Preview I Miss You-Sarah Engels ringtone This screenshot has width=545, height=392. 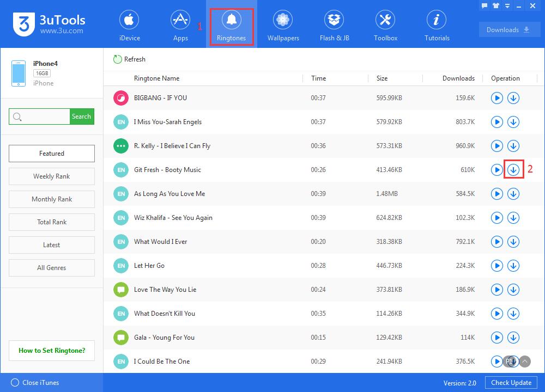[x=497, y=122]
